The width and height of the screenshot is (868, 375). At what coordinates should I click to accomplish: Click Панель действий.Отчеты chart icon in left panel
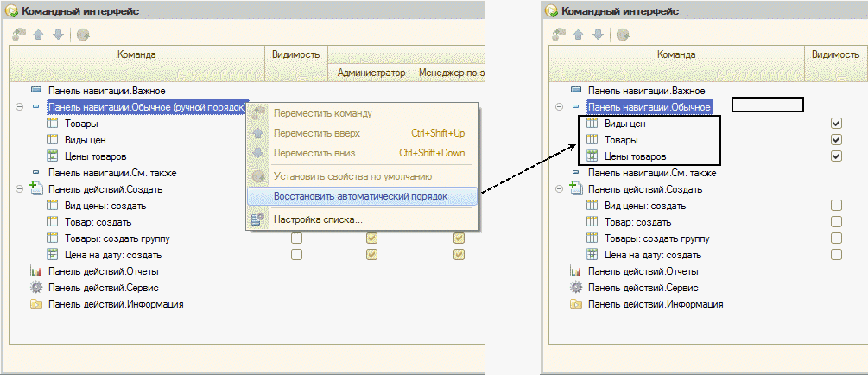35,272
